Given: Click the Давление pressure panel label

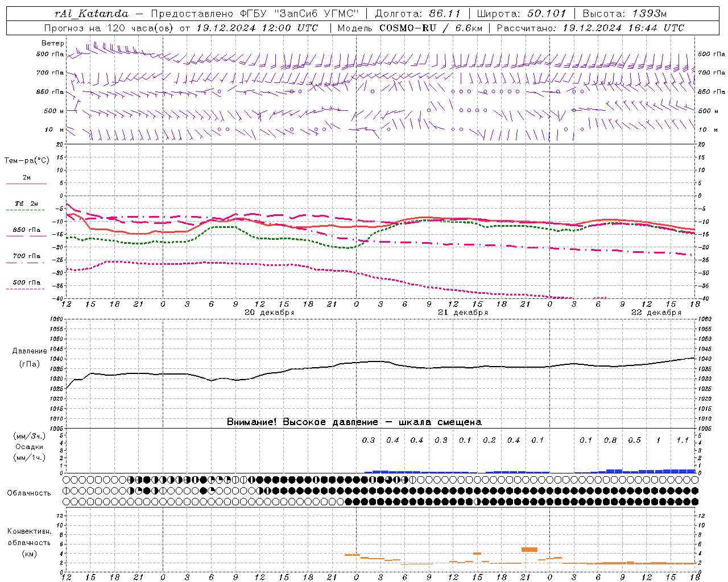Looking at the screenshot, I should (29, 351).
